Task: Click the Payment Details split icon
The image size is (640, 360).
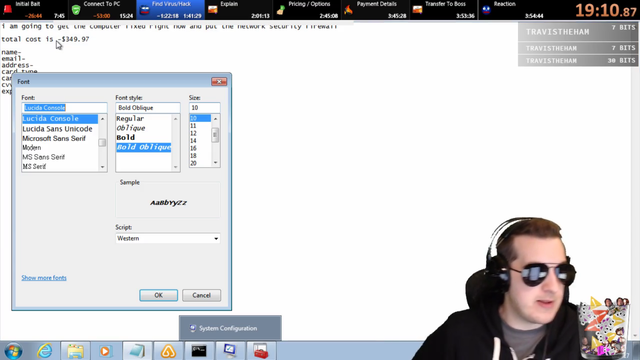Action: (348, 10)
